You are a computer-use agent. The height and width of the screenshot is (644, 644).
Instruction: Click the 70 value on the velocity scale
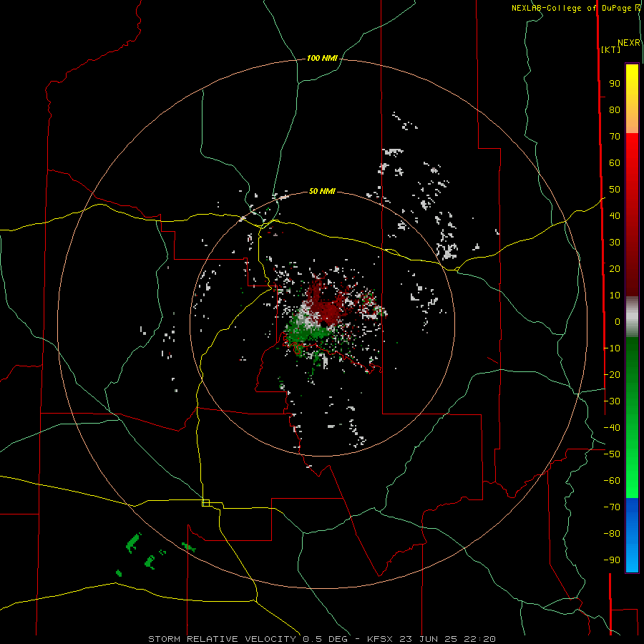(615, 137)
